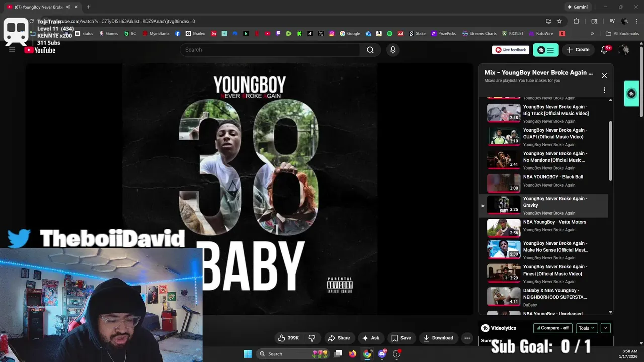The height and width of the screenshot is (362, 644).
Task: Click the video player album art
Action: 250,189
